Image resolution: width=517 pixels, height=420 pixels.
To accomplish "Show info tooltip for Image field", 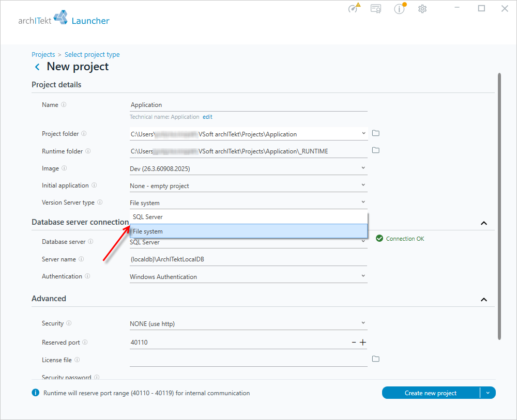I will click(64, 168).
